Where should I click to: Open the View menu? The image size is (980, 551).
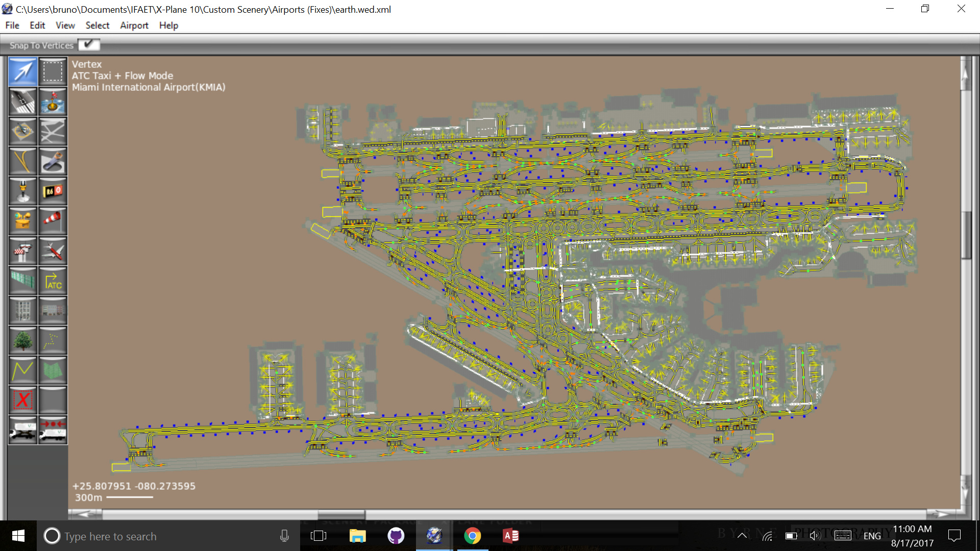[65, 25]
